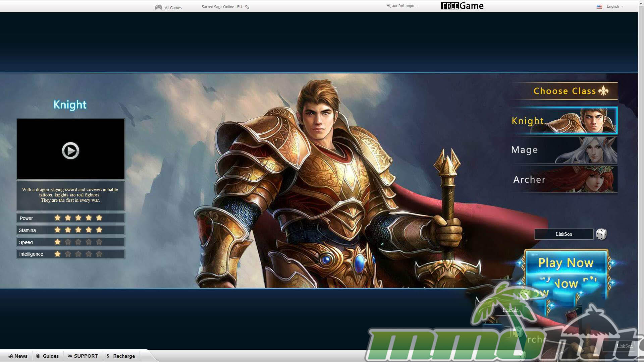Image resolution: width=644 pixels, height=362 pixels.
Task: Click the FREEGame logo
Action: (462, 6)
